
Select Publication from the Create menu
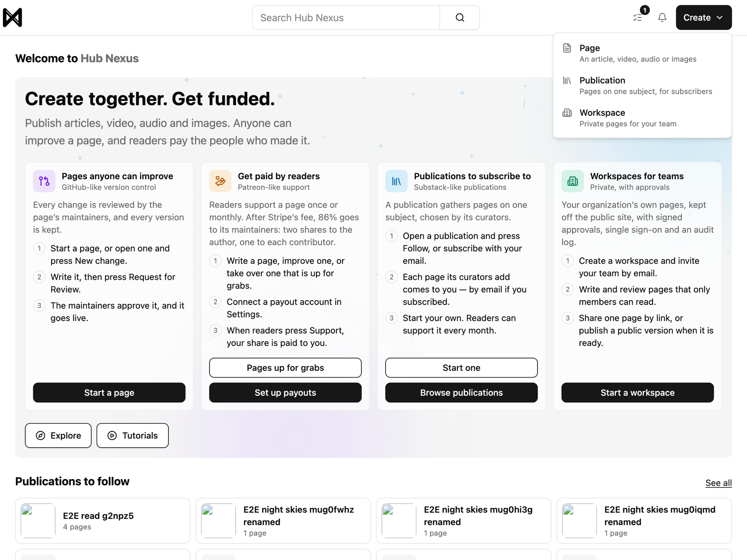pyautogui.click(x=642, y=85)
